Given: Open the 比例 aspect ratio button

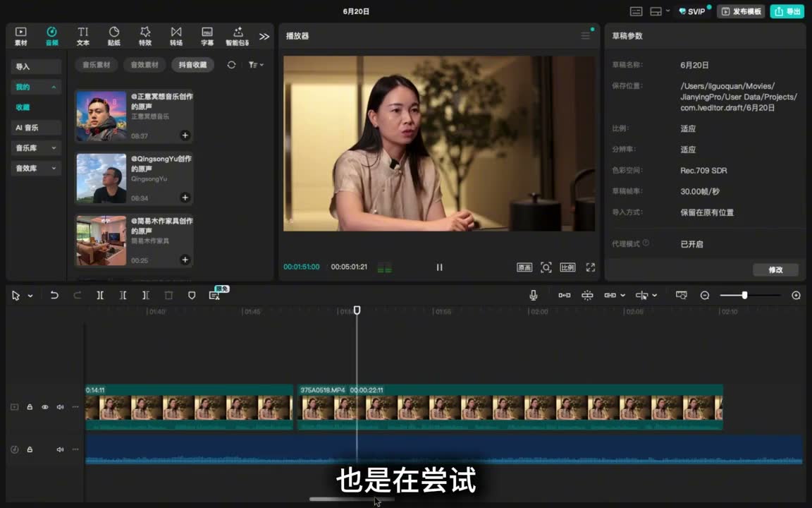Looking at the screenshot, I should pos(567,267).
